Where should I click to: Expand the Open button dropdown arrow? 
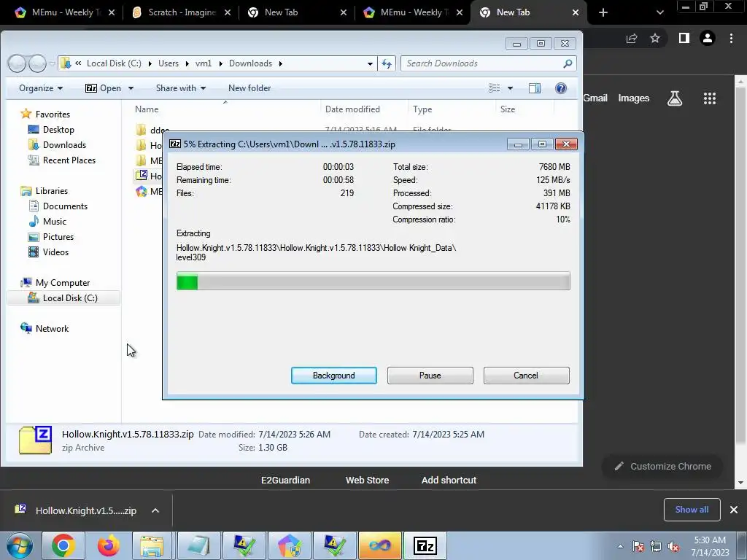(131, 88)
